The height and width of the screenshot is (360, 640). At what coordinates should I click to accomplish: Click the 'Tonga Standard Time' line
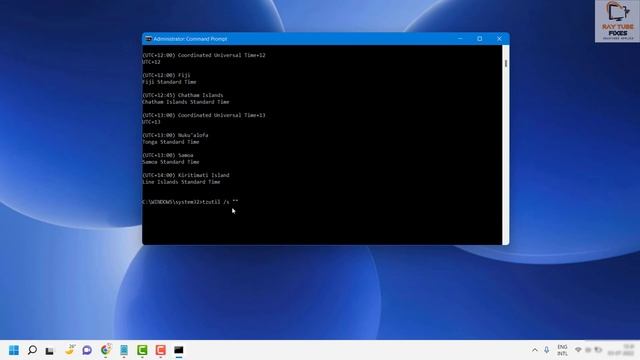coord(171,142)
